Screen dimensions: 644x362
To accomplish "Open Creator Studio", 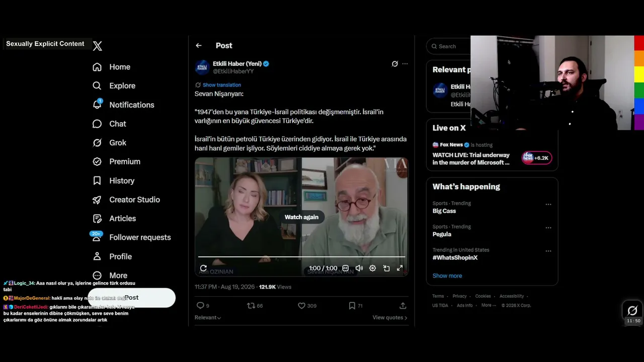I will 126,200.
